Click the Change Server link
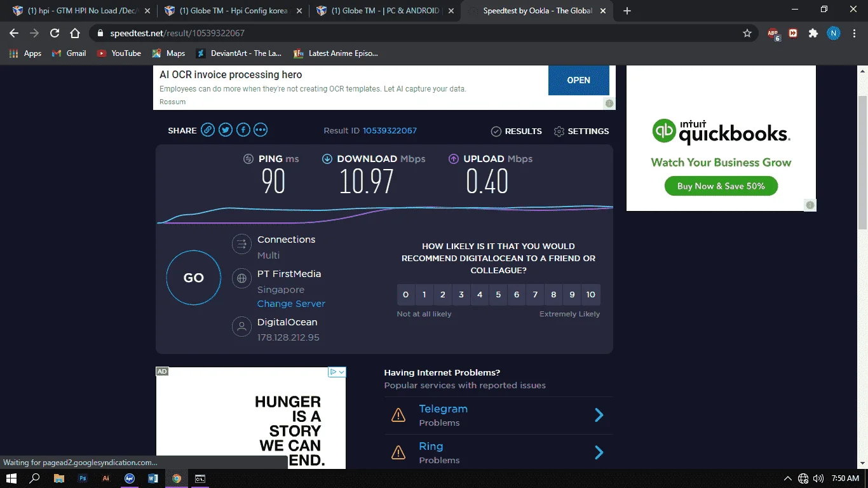Image resolution: width=868 pixels, height=488 pixels. pos(291,304)
